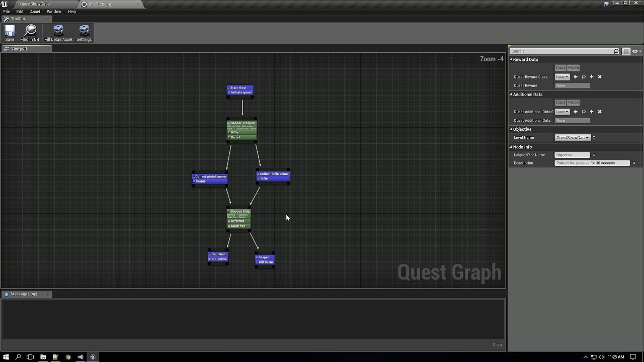The image size is (644, 362).
Task: Open the Settings toolbar icon
Action: point(84,33)
